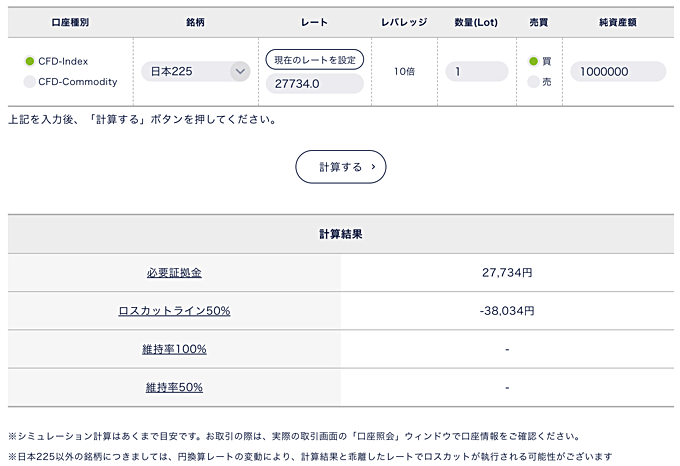Focus the 数量(Lot) quantity input field
The image size is (680, 466).
476,71
